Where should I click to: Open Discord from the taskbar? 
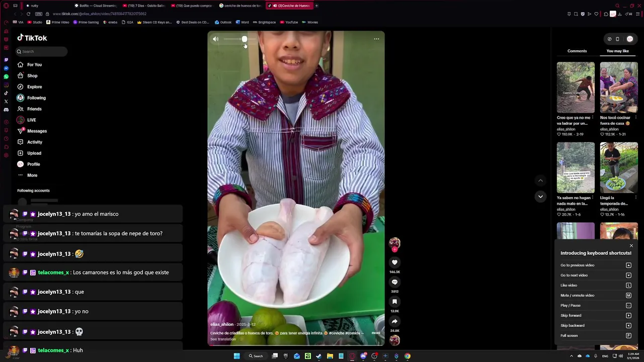coord(363,356)
